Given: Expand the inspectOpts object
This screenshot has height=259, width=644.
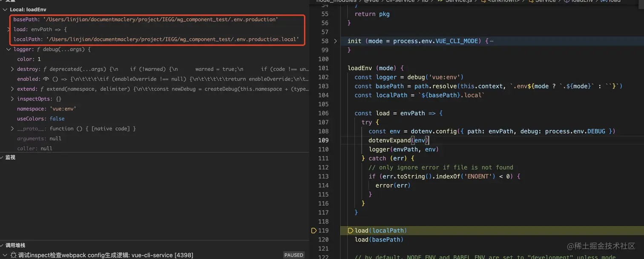Looking at the screenshot, I should tap(13, 99).
